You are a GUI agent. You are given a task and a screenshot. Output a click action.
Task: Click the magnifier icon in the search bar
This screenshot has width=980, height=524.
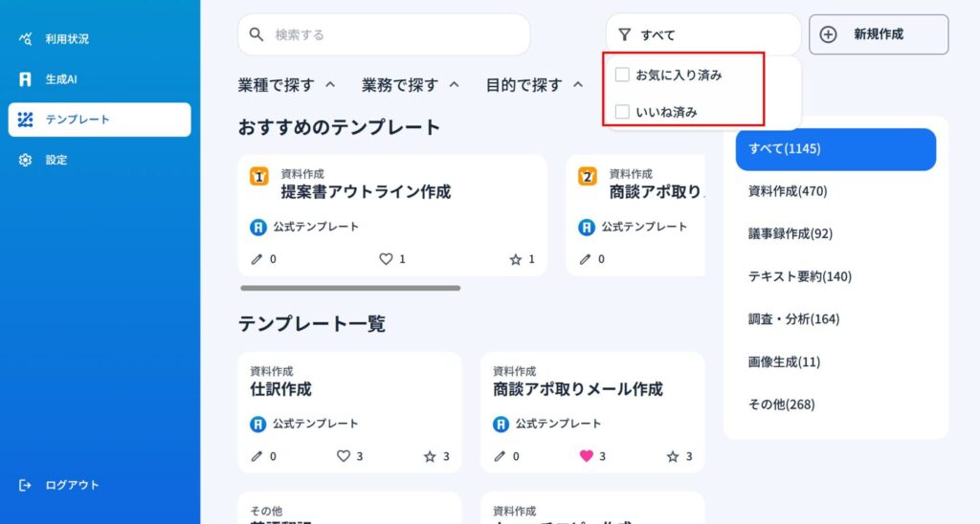click(x=256, y=34)
